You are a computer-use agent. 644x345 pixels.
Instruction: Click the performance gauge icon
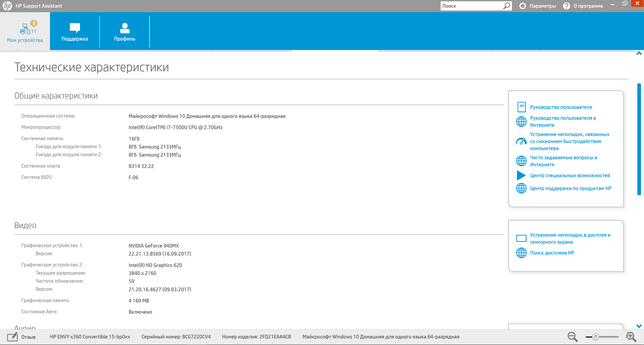pos(521,141)
